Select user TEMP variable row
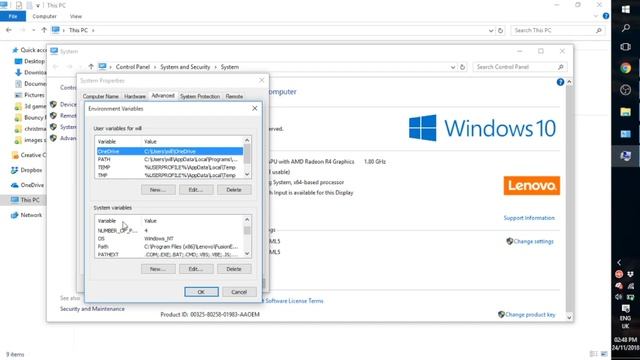640x360 pixels. pyautogui.click(x=170, y=167)
